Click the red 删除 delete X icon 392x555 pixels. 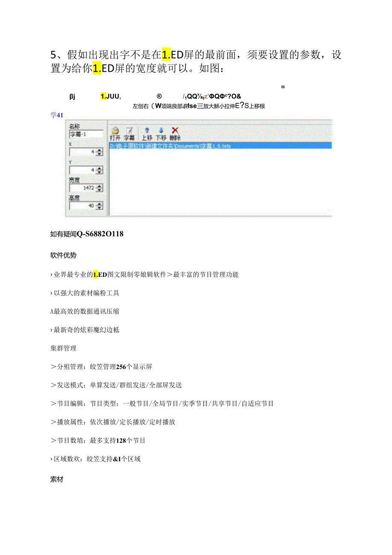(x=174, y=131)
